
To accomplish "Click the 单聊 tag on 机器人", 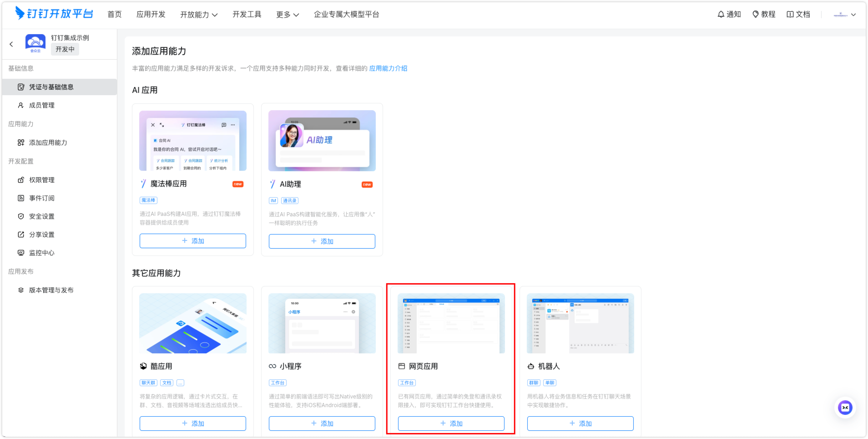I will coord(550,383).
